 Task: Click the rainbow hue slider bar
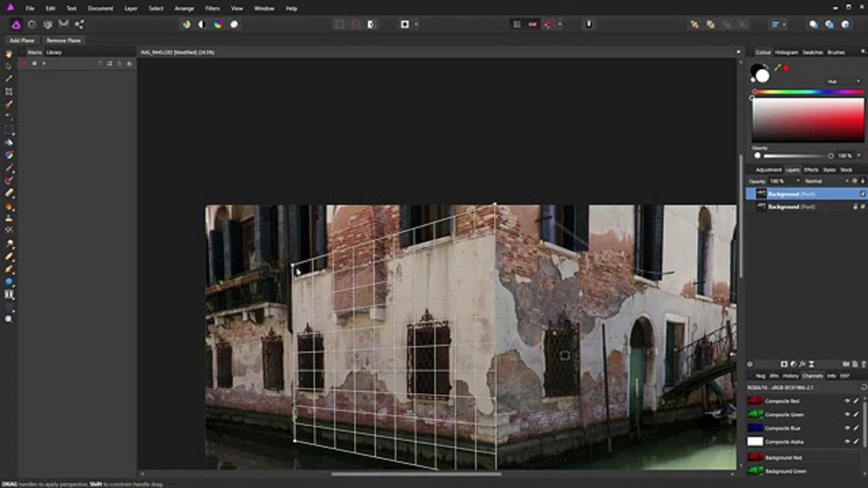coord(808,91)
